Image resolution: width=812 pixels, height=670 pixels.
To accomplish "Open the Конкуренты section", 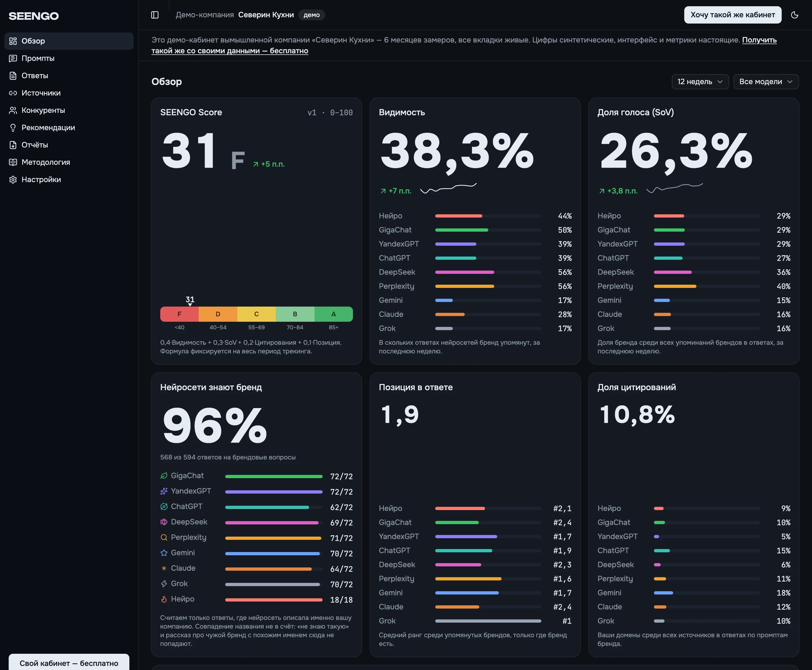I will coord(69,110).
